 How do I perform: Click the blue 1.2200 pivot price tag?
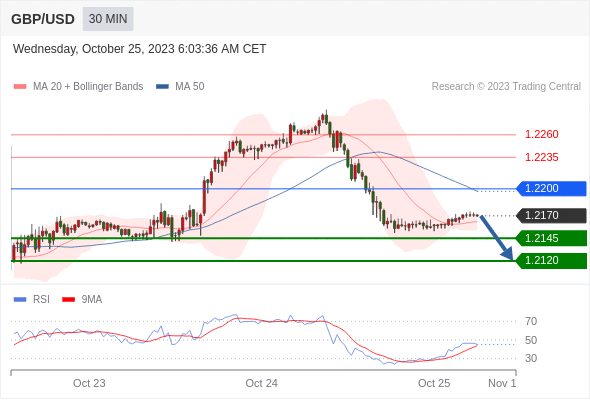551,189
